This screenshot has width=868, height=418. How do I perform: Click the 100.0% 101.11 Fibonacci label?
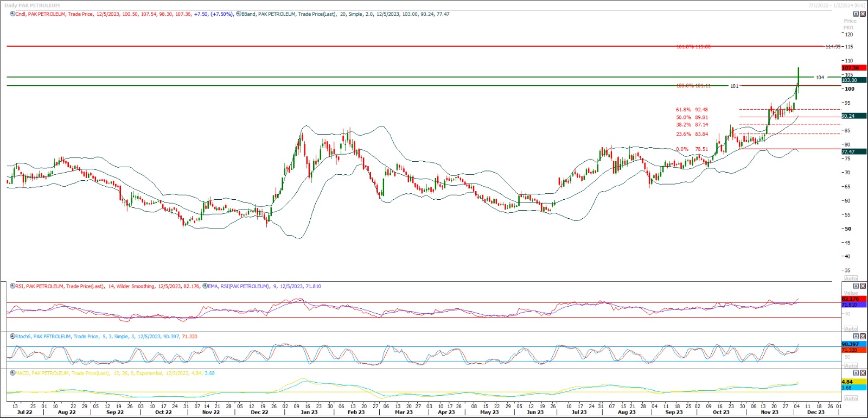click(693, 86)
